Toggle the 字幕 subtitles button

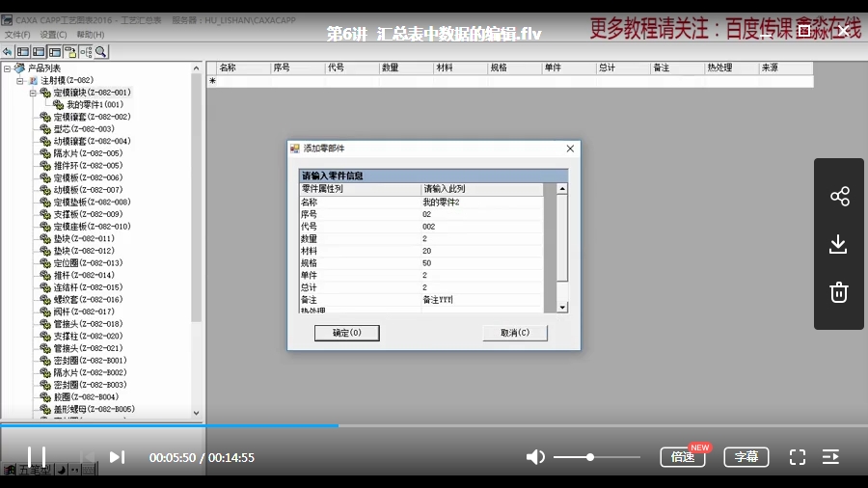746,457
